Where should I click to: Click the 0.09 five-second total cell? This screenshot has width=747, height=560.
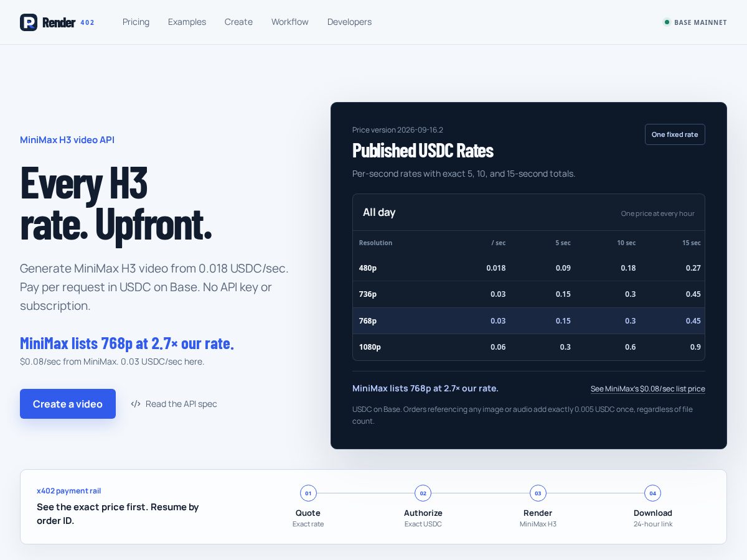click(x=563, y=268)
